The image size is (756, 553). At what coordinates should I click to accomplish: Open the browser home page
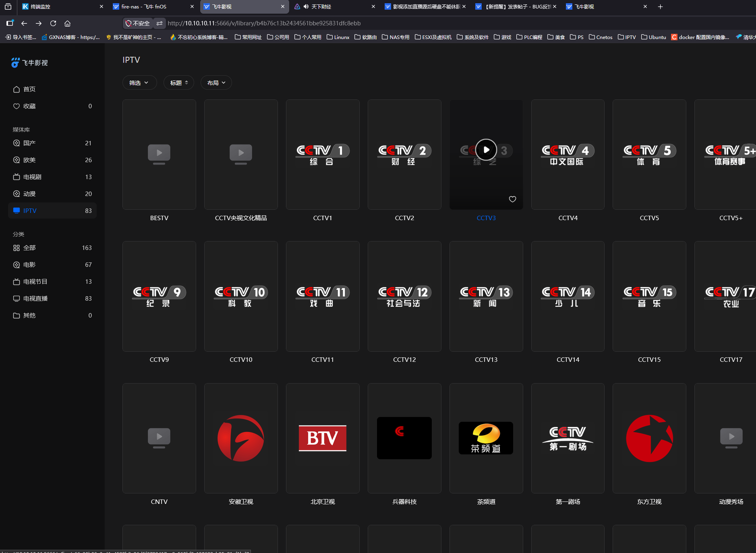(x=68, y=23)
